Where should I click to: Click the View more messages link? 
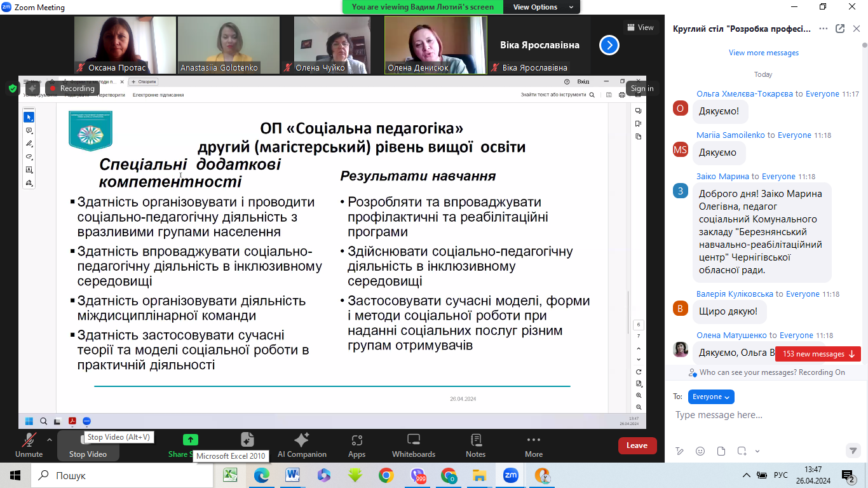point(763,53)
